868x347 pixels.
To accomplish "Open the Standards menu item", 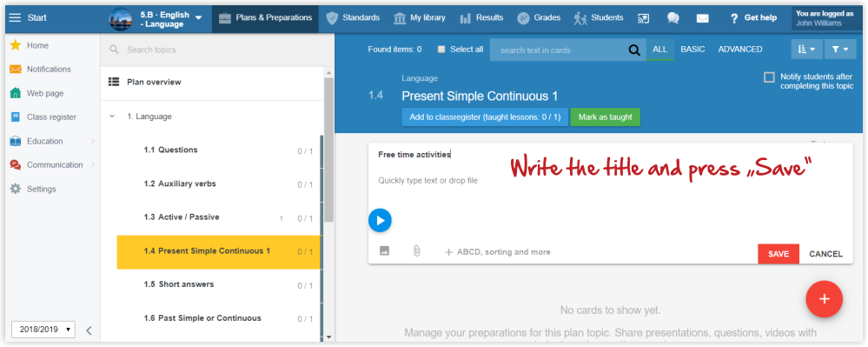I will (353, 17).
